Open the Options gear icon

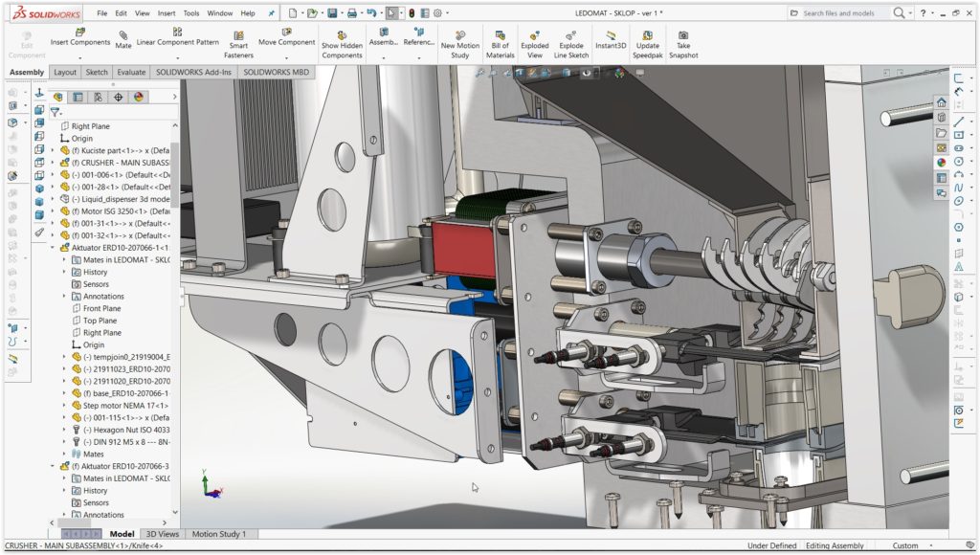coord(437,12)
